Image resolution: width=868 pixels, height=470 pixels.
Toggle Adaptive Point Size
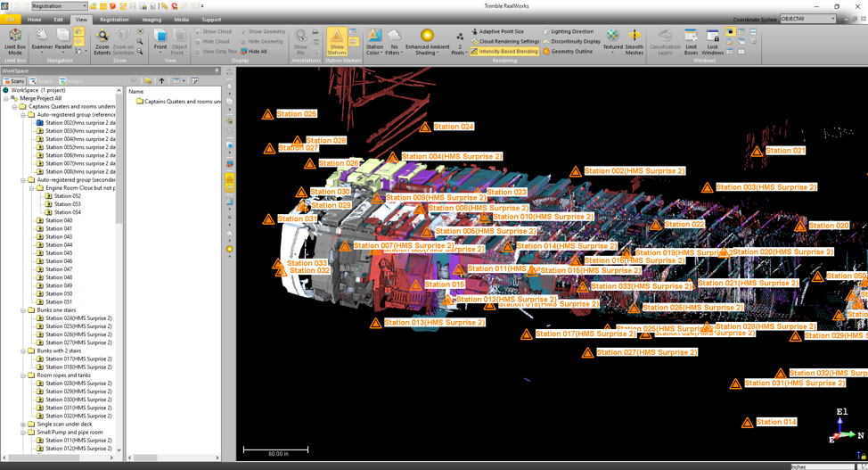(x=497, y=31)
